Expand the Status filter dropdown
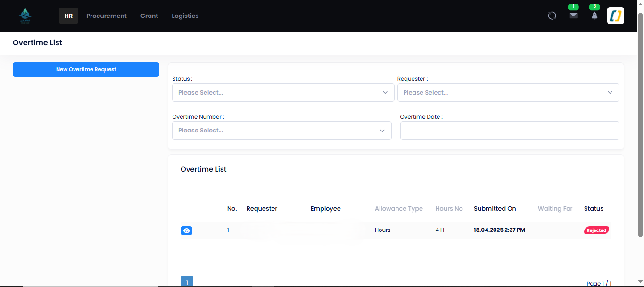Image resolution: width=644 pixels, height=287 pixels. (283, 92)
